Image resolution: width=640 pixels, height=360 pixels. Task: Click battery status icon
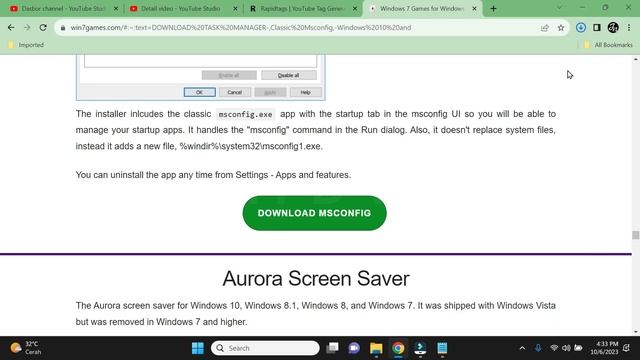[578, 348]
